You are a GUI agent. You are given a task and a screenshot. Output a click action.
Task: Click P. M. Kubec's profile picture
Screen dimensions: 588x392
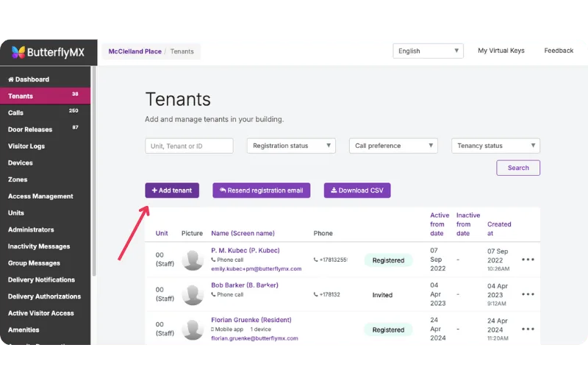(193, 260)
